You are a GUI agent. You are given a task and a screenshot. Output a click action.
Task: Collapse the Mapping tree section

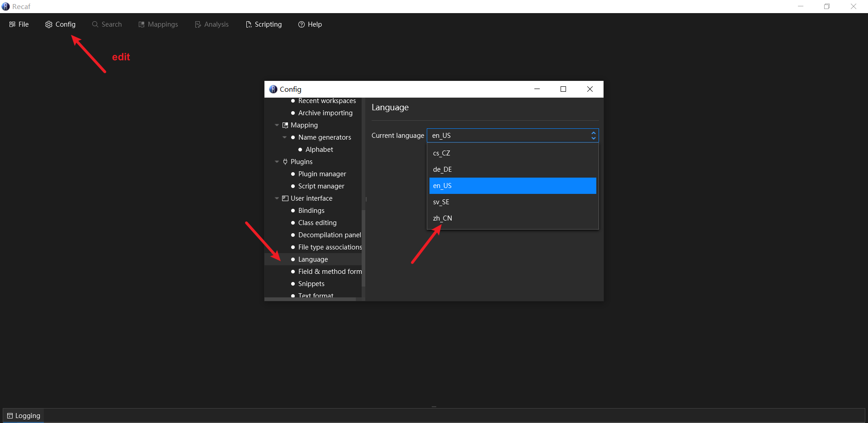pos(277,125)
